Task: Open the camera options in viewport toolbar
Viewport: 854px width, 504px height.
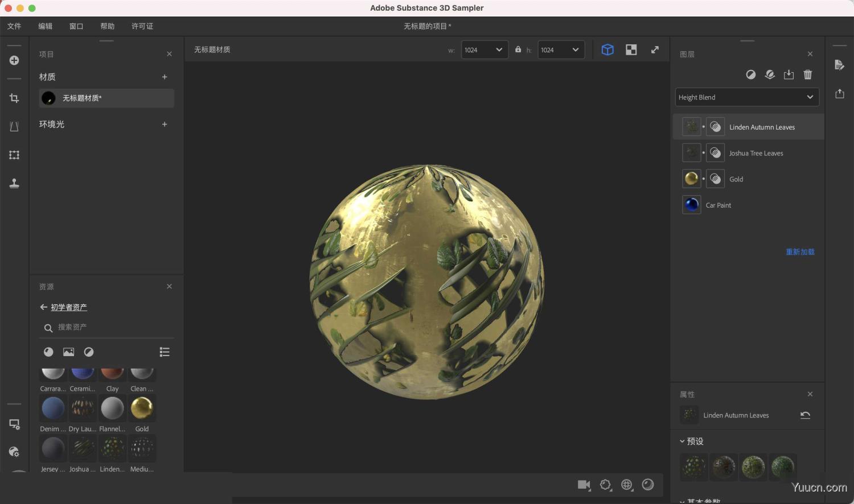Action: [584, 485]
